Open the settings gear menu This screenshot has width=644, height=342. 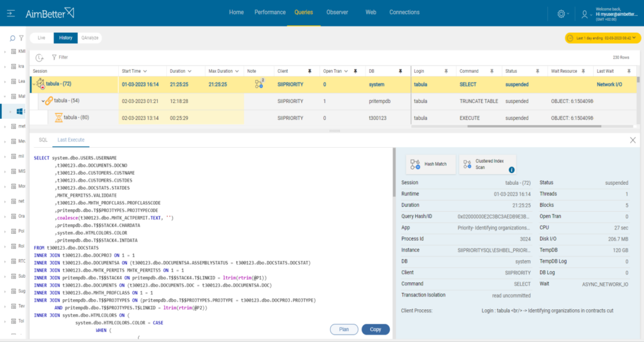[561, 14]
